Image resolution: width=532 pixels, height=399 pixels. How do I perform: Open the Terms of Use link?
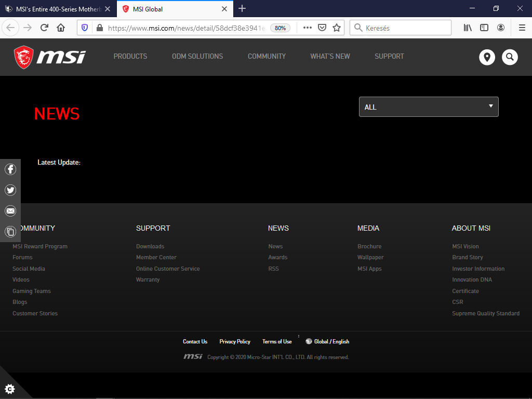tap(277, 341)
